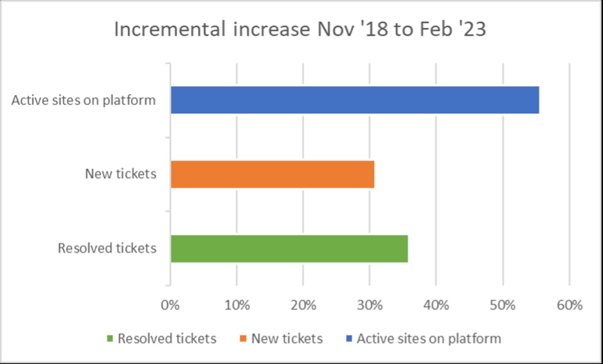Image resolution: width=603 pixels, height=364 pixels.
Task: Click the New tickets vertical axis label
Action: tap(121, 174)
